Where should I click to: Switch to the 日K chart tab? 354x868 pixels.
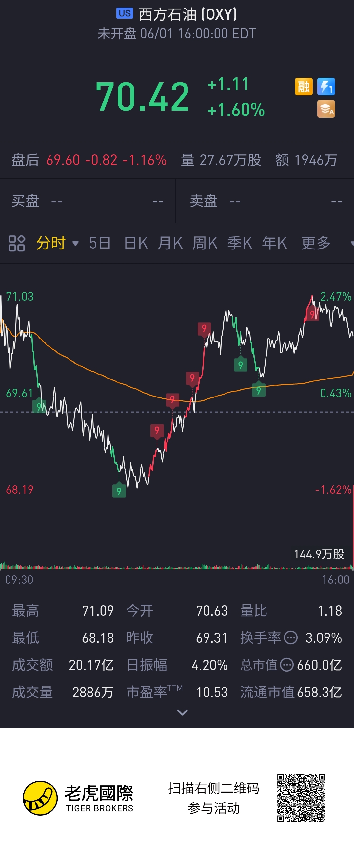(136, 243)
